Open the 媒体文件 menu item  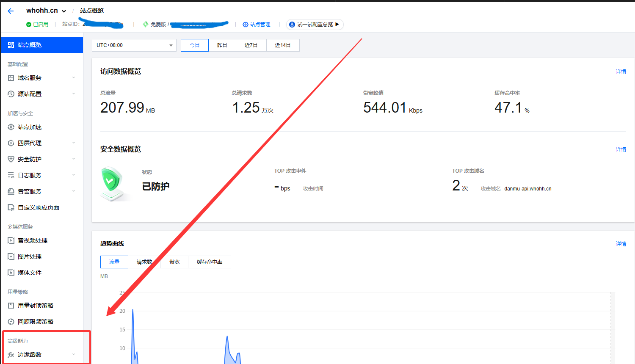42,273
